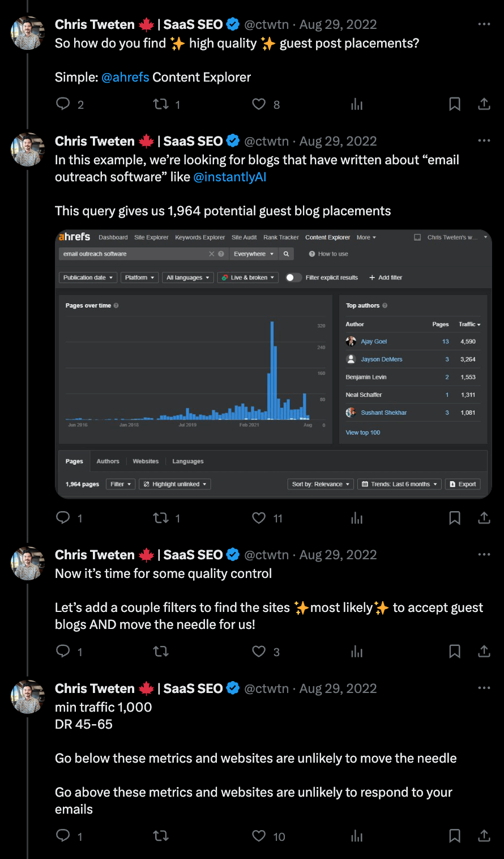This screenshot has width=504, height=859.
Task: Retweet the Content Explorer screenshot tweet
Action: [x=159, y=518]
